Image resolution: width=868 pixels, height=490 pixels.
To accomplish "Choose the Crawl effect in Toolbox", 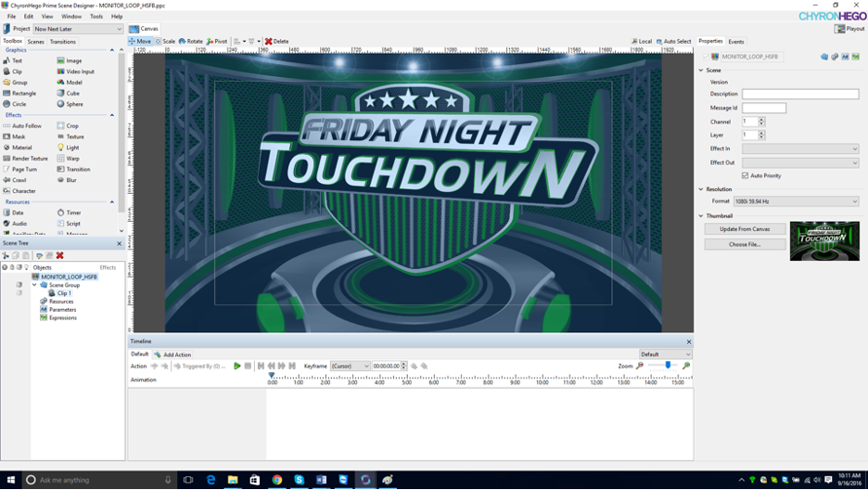I will [x=17, y=180].
